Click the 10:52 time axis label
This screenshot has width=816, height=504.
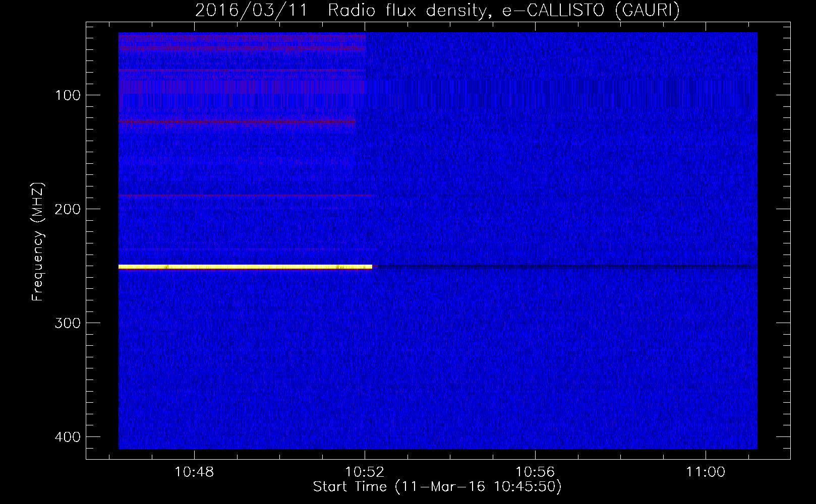pos(365,472)
